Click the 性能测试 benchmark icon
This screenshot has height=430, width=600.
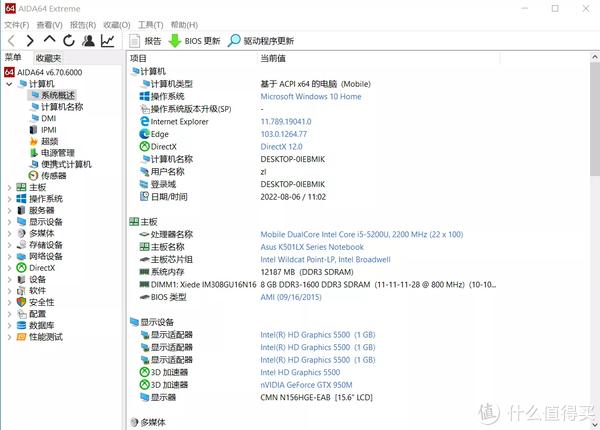click(x=21, y=337)
